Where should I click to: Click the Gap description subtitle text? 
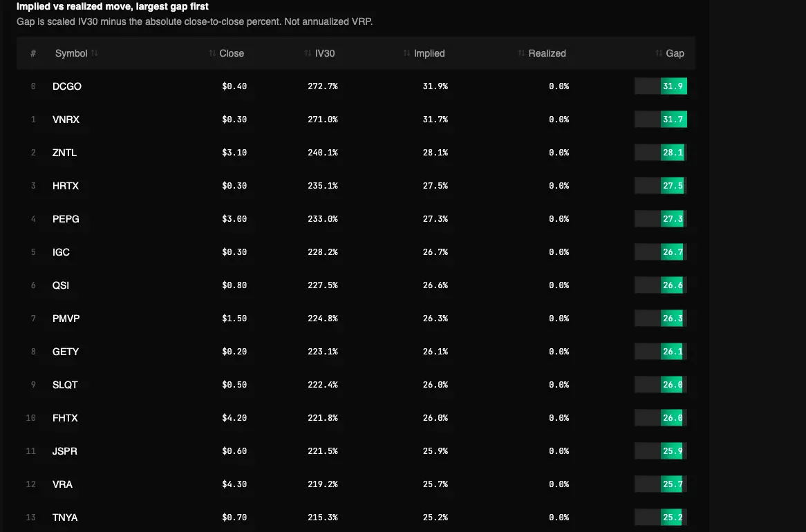pyautogui.click(x=194, y=21)
